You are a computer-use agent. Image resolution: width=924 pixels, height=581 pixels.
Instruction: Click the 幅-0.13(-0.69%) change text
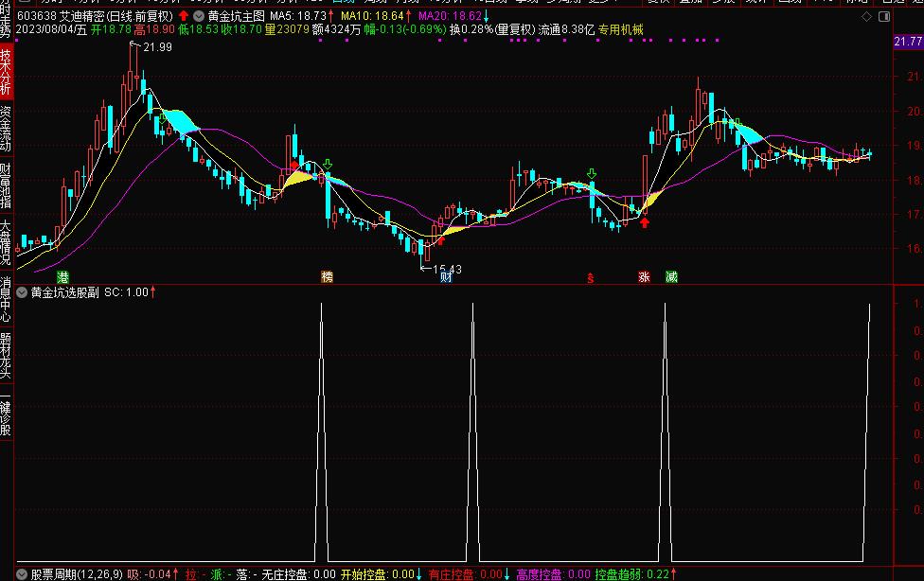coord(405,29)
